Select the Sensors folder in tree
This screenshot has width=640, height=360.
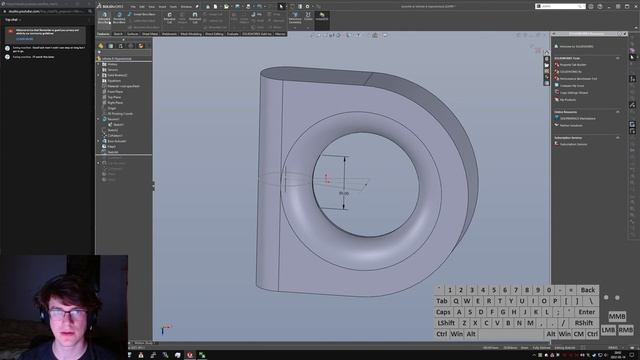112,70
